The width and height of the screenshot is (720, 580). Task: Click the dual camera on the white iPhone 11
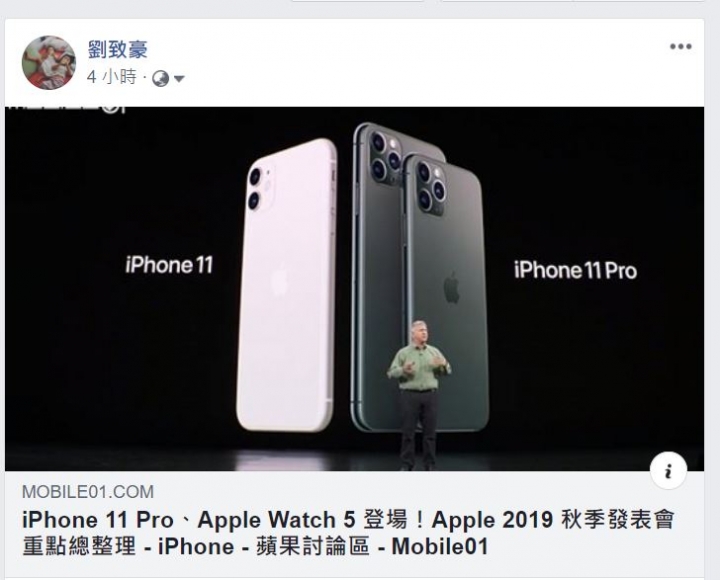click(260, 189)
